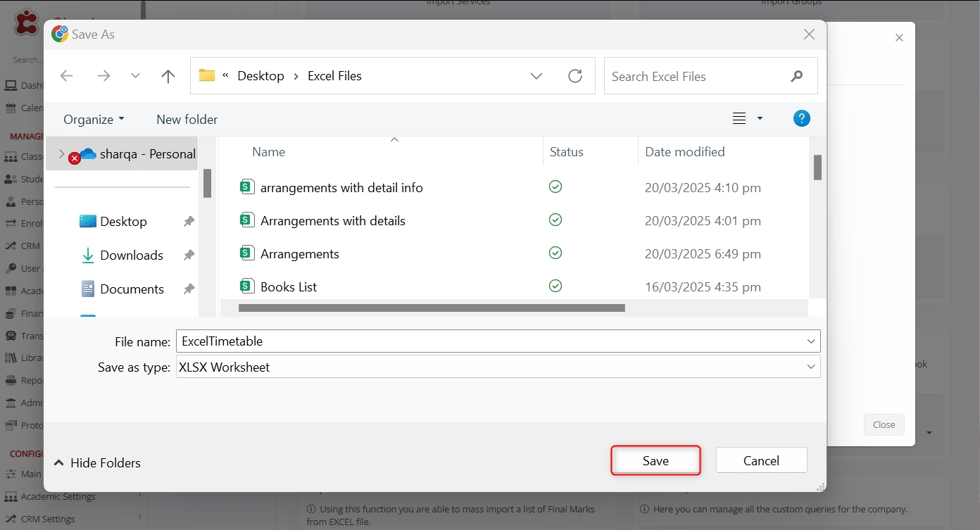Click the Back navigation arrow
Viewport: 980px width, 530px height.
[x=67, y=76]
